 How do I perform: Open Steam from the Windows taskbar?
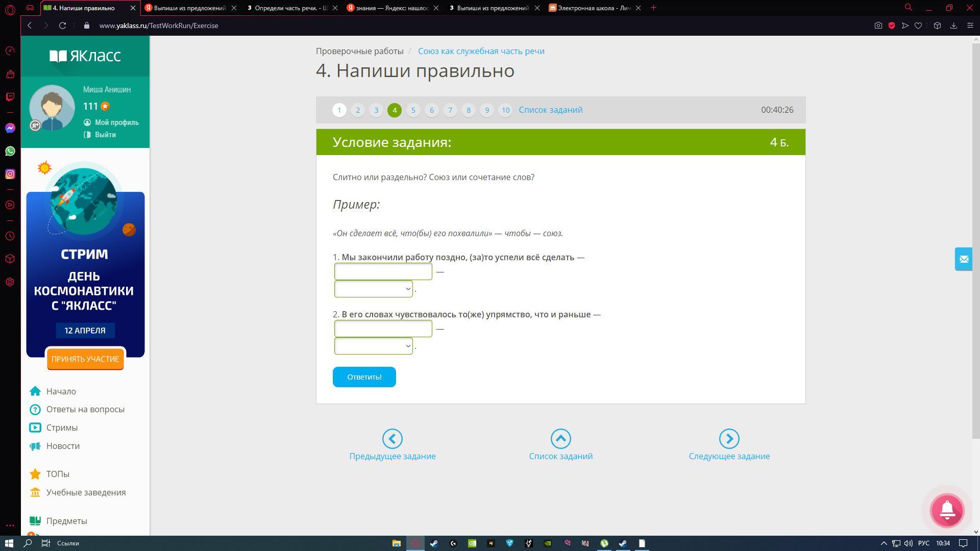[434, 543]
